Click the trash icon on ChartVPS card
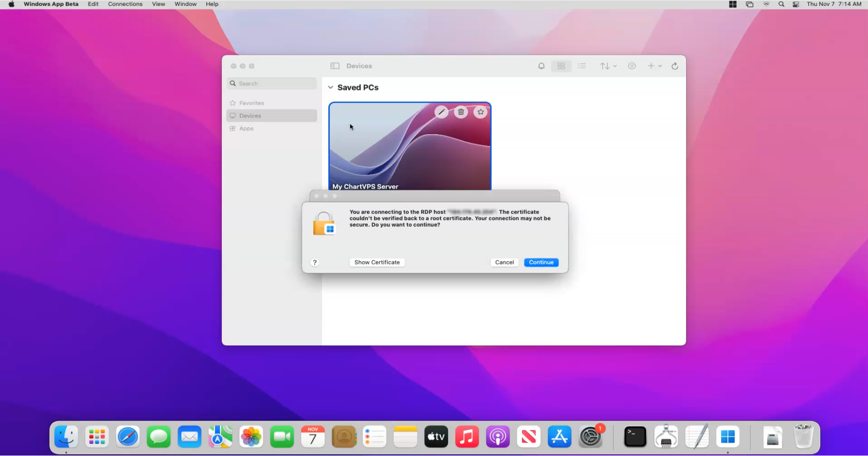The width and height of the screenshot is (868, 456). coord(461,112)
